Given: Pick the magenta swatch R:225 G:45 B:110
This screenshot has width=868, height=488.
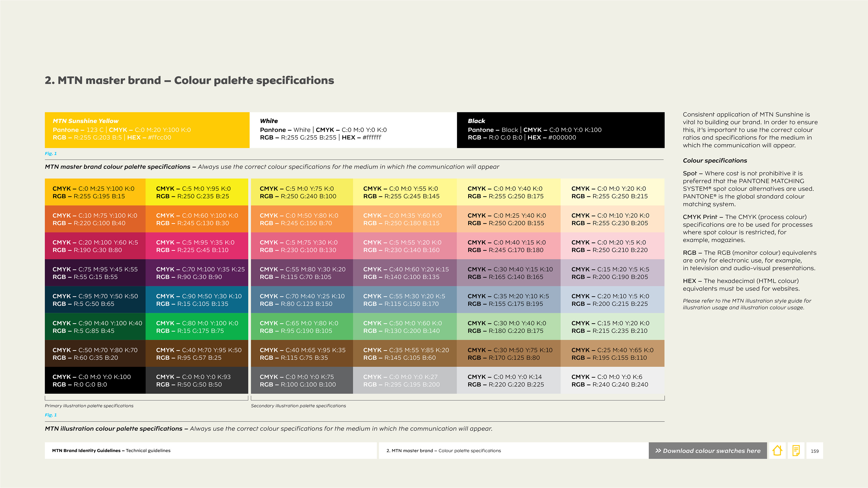Looking at the screenshot, I should click(x=197, y=246).
